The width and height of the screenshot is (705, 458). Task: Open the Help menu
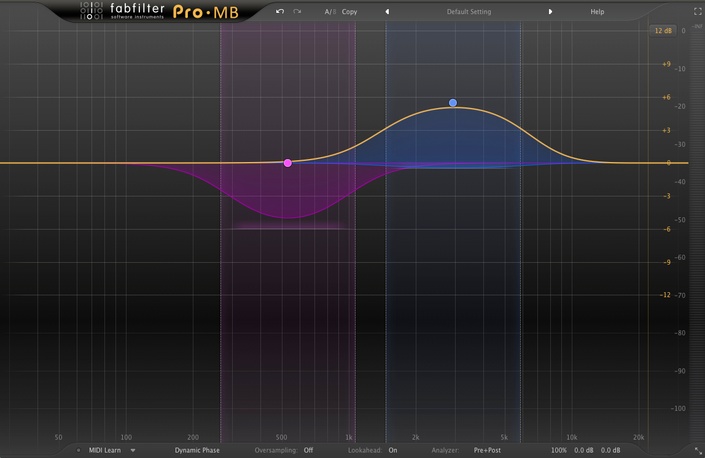coord(597,12)
